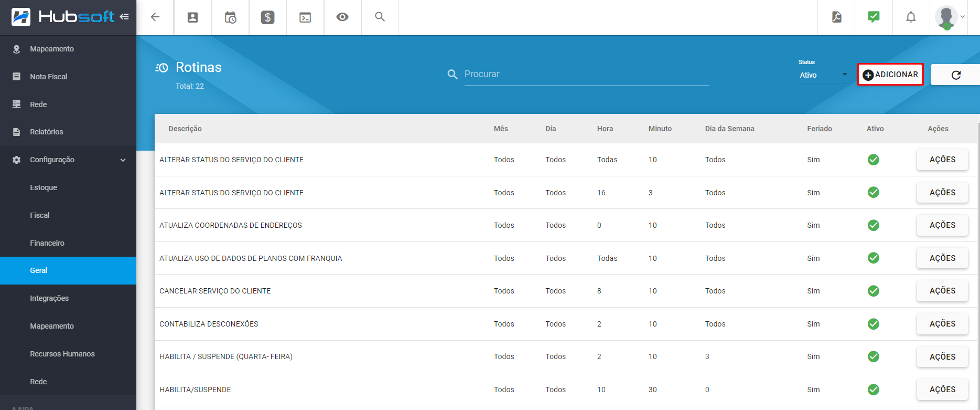
Task: Click the Total: 22 label
Action: [190, 86]
